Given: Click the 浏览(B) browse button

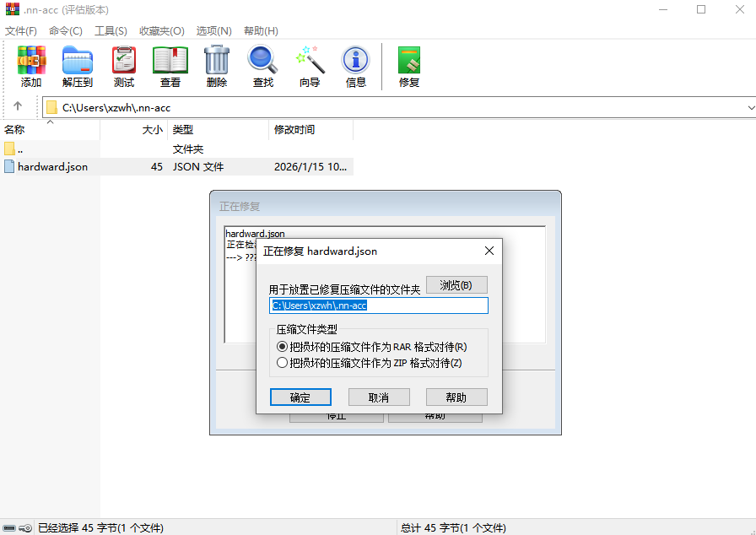Looking at the screenshot, I should tap(456, 285).
